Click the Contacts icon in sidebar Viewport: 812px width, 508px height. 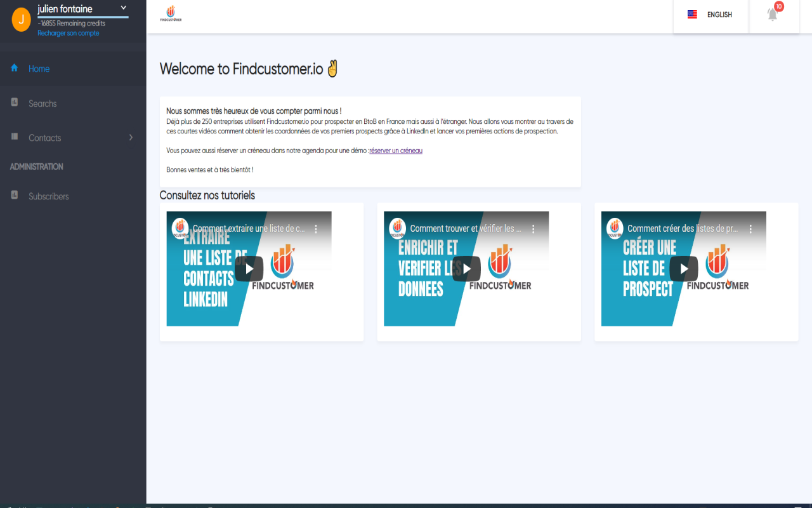tap(14, 137)
